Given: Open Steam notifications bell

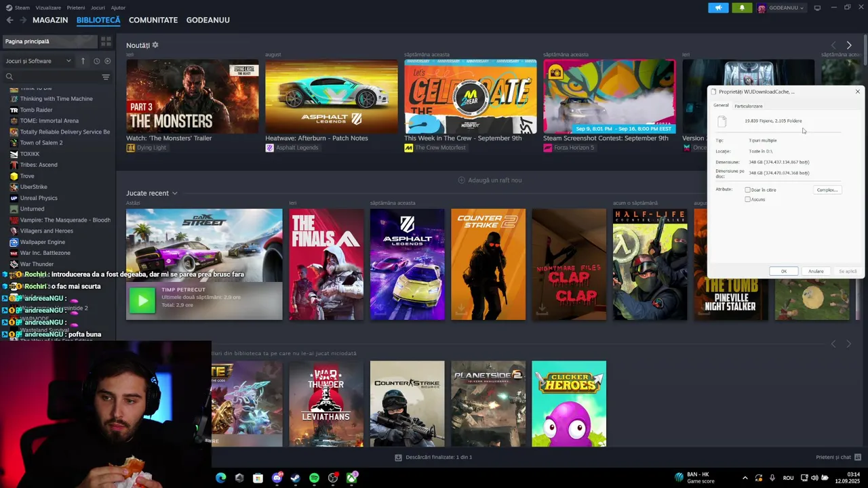Looking at the screenshot, I should 742,7.
